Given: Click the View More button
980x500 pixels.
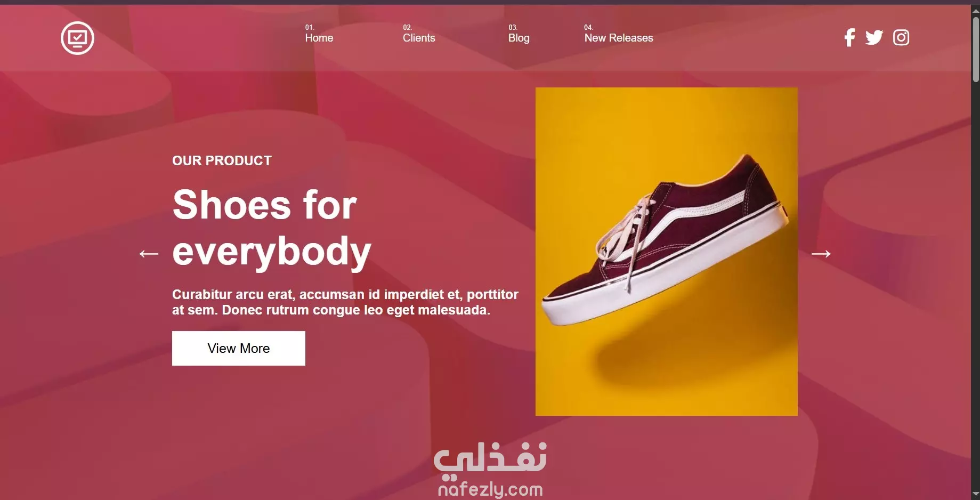Looking at the screenshot, I should (239, 348).
